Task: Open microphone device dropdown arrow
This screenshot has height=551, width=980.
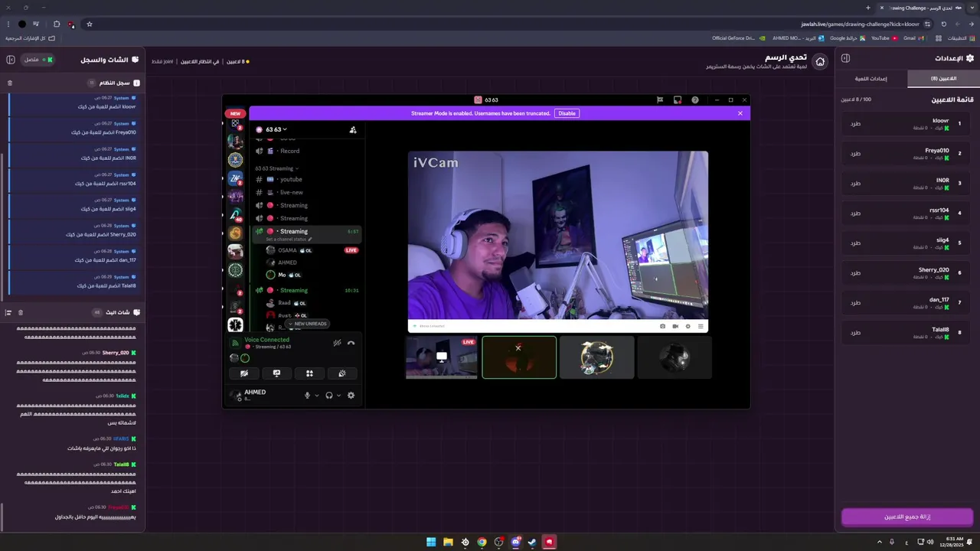Action: coord(317,396)
